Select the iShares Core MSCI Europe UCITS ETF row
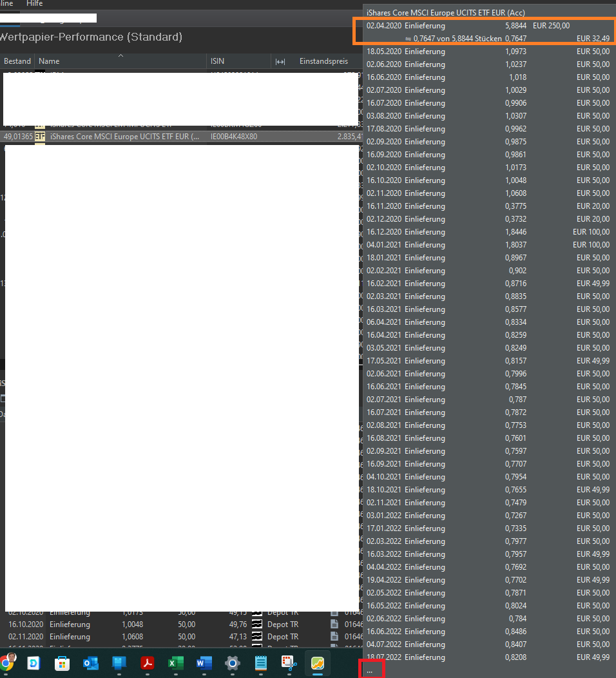This screenshot has height=678, width=616. (181, 137)
